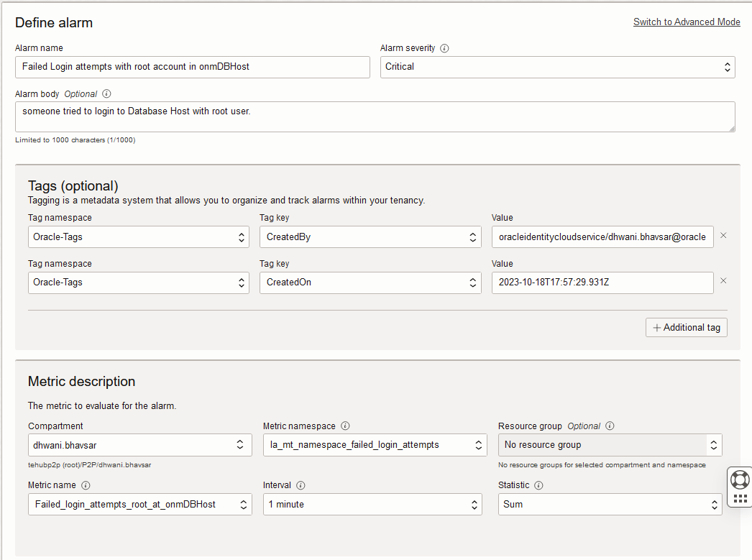Add another tag with Additional tag
Viewport: 752px width, 560px height.
point(687,328)
